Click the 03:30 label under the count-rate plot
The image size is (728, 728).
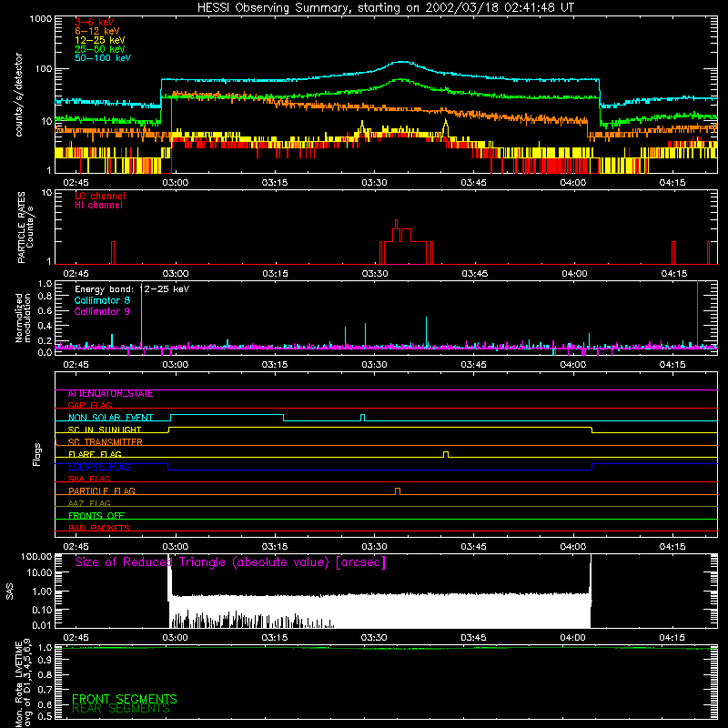pyautogui.click(x=374, y=183)
